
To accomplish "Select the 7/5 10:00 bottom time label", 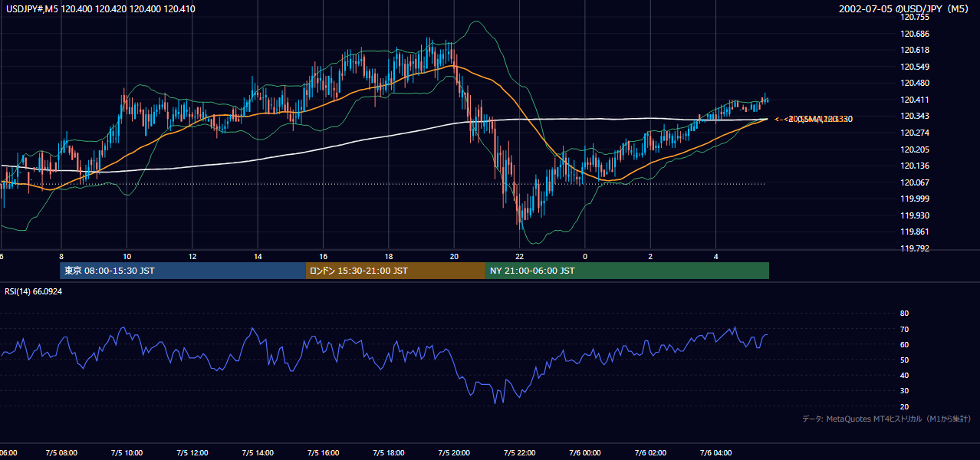I will click(127, 453).
